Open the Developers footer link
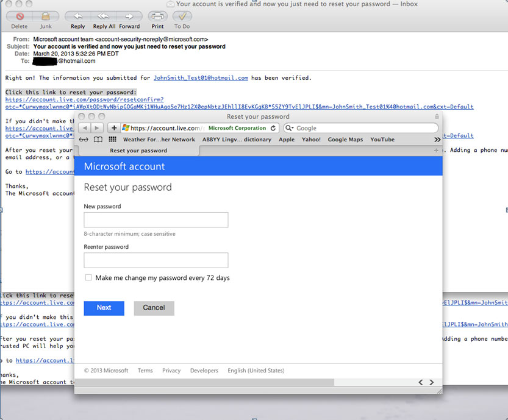 (204, 371)
